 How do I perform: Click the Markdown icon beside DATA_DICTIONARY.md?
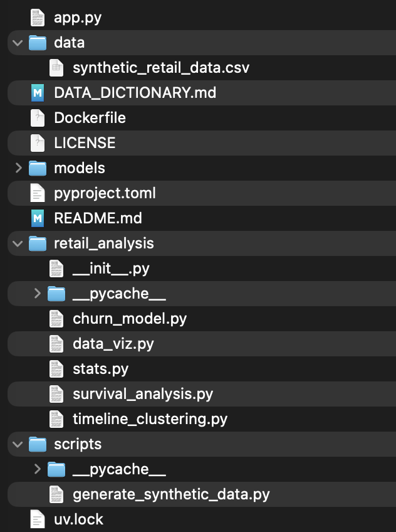38,93
